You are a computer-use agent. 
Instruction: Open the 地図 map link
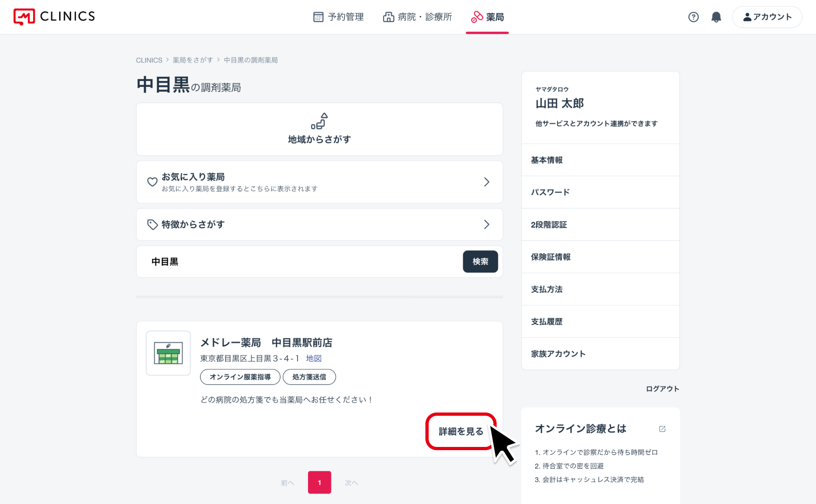click(314, 358)
